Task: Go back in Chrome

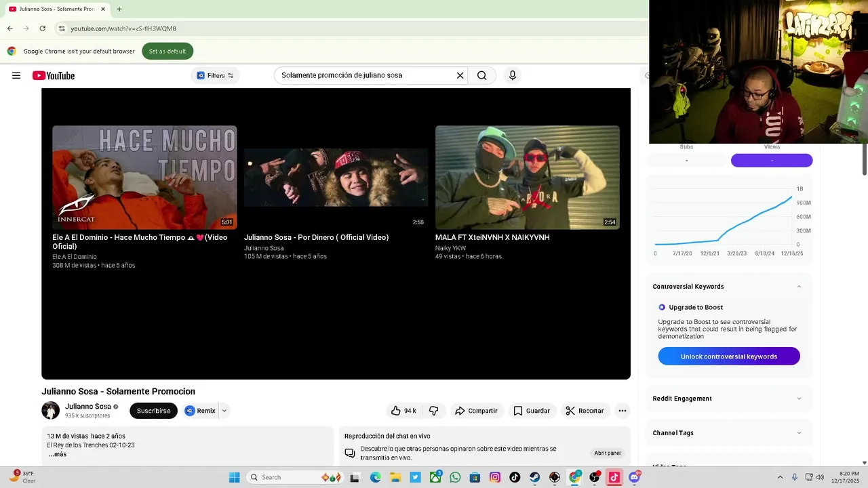Action: (x=9, y=28)
